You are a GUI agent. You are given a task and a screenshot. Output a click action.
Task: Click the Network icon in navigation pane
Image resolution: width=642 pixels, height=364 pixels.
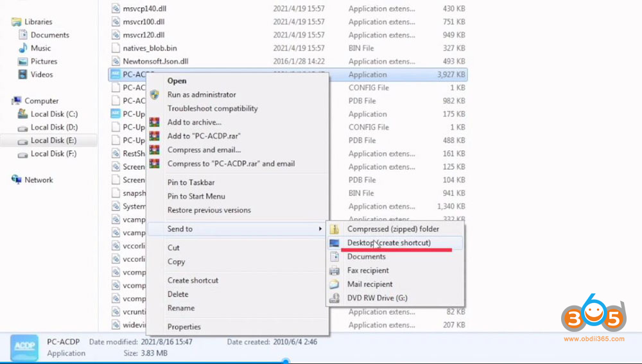point(17,180)
